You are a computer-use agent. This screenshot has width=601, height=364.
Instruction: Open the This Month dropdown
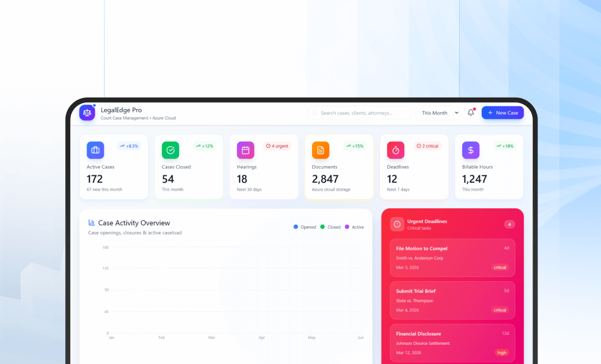pos(438,112)
